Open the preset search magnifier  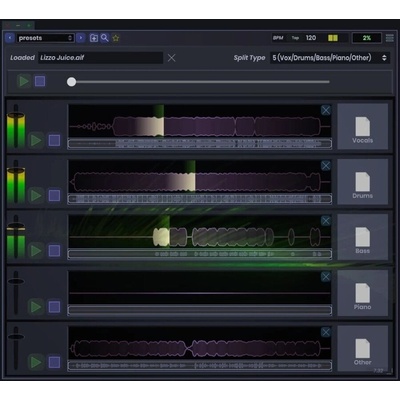[105, 38]
